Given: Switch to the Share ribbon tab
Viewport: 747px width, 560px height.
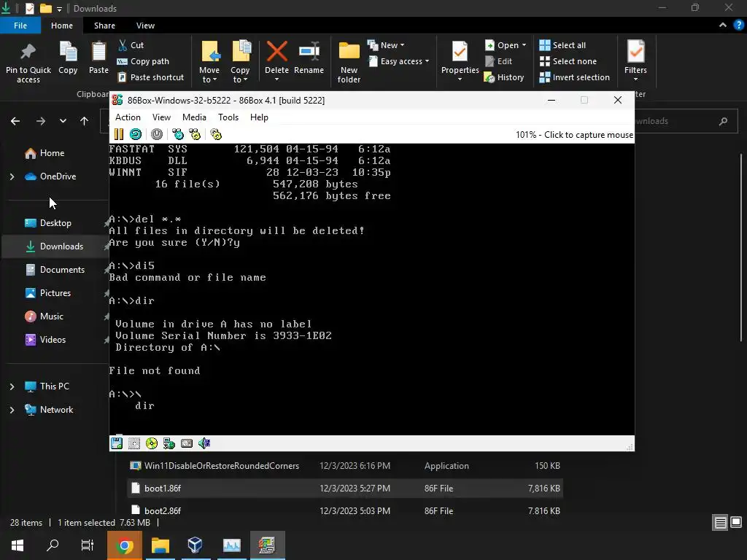Looking at the screenshot, I should 104,26.
